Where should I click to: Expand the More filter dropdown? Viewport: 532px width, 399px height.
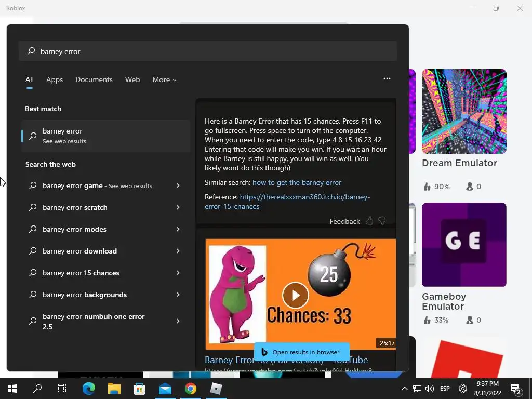(x=165, y=79)
